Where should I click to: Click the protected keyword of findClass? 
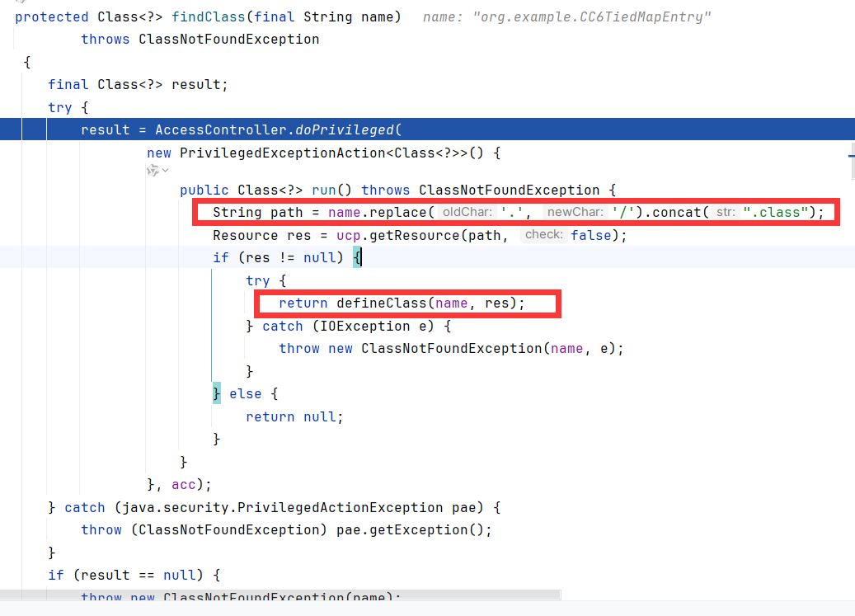[x=52, y=16]
